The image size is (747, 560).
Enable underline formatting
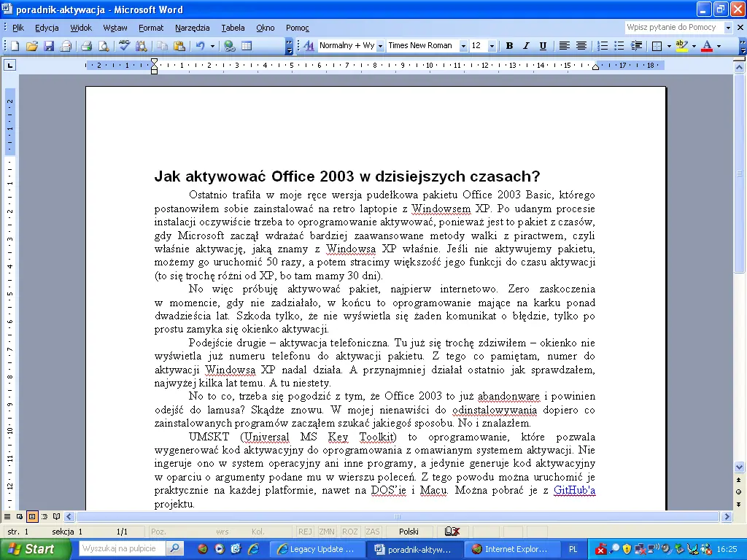pos(543,45)
